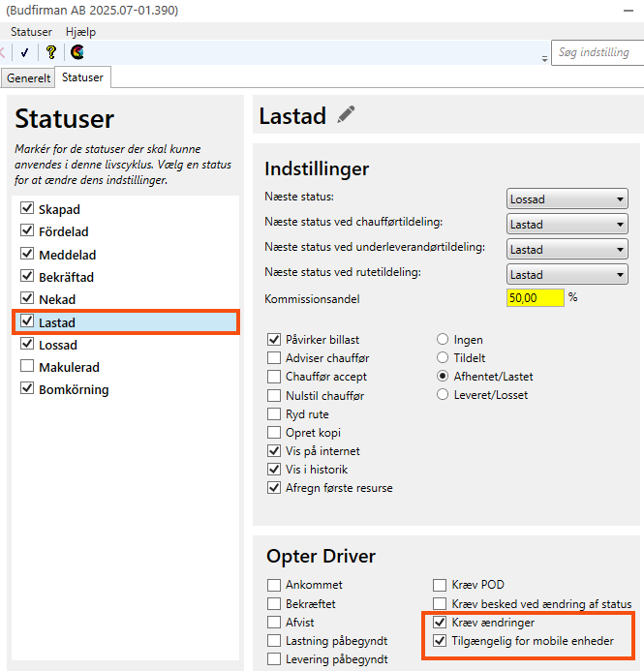Open Næste status ved rutetildeling dropdown
The height and width of the screenshot is (671, 644).
pos(567,275)
